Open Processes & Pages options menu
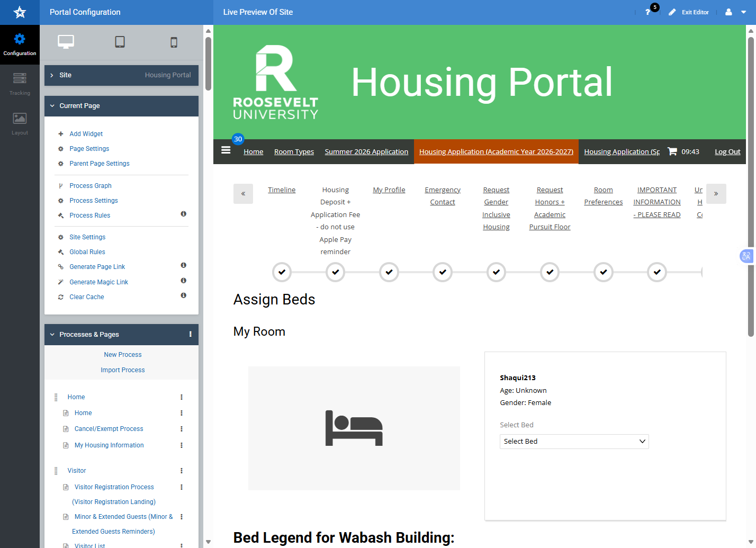Viewport: 756px width, 548px height. click(x=191, y=334)
